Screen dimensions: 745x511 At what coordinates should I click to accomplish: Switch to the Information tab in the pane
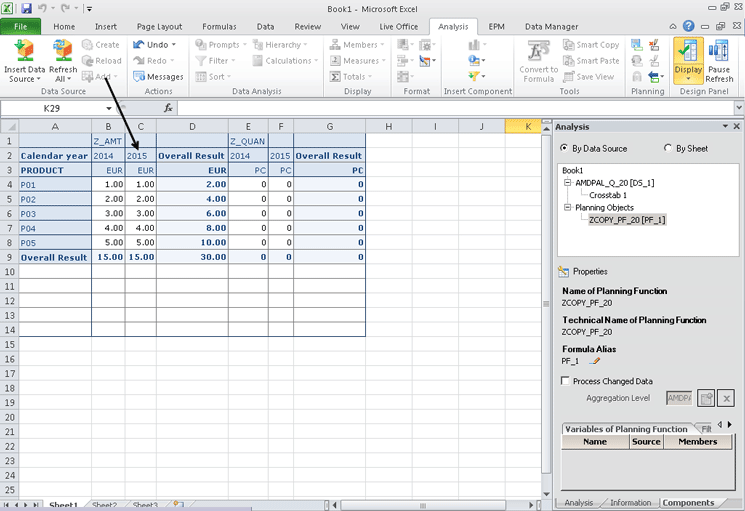630,503
